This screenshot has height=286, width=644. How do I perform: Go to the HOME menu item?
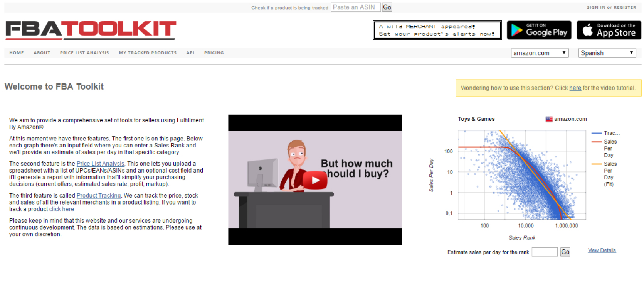coord(17,53)
